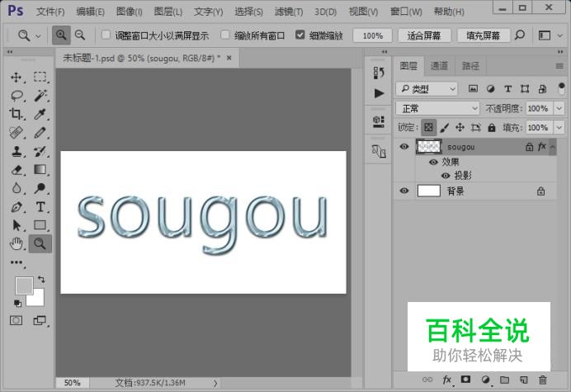Select the Dodge tool
Viewport: 571px width, 392px height.
40,188
